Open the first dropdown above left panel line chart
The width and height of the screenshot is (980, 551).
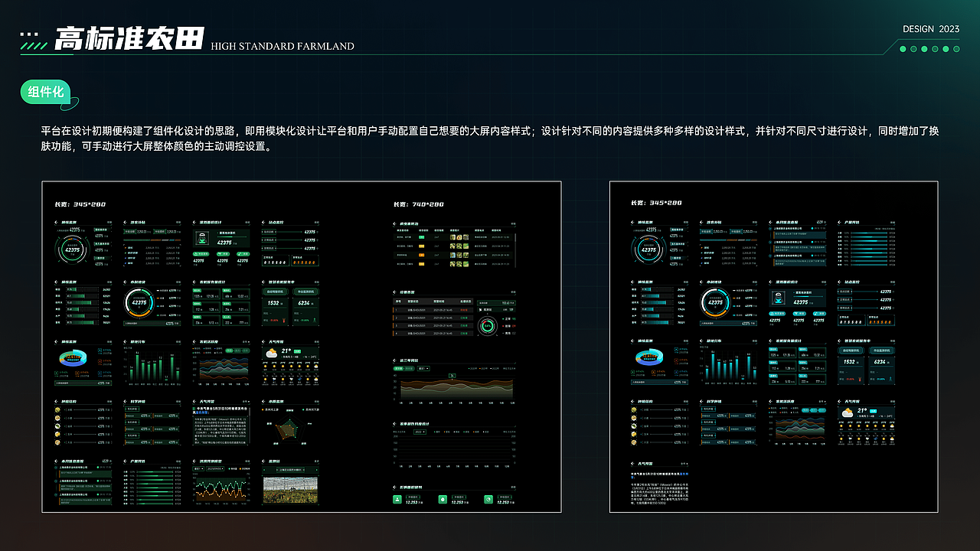198,468
